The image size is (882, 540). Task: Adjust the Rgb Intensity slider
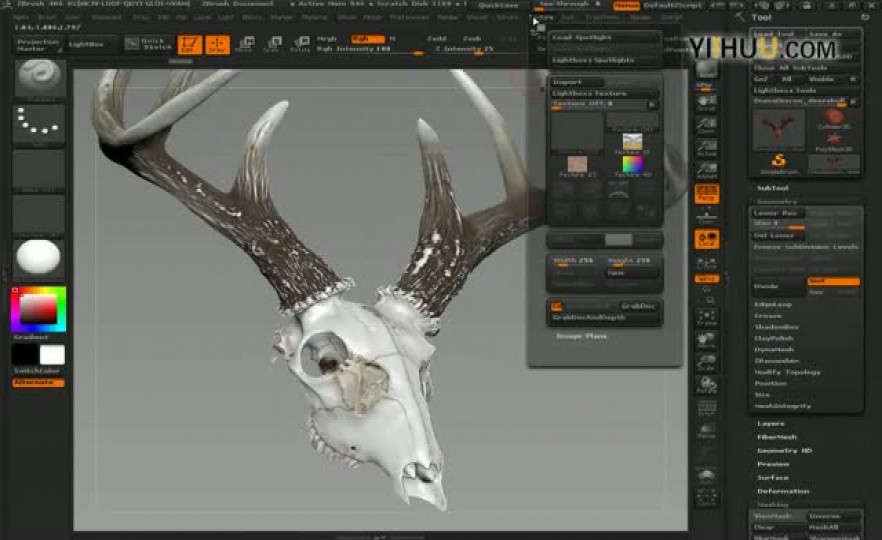(x=369, y=50)
